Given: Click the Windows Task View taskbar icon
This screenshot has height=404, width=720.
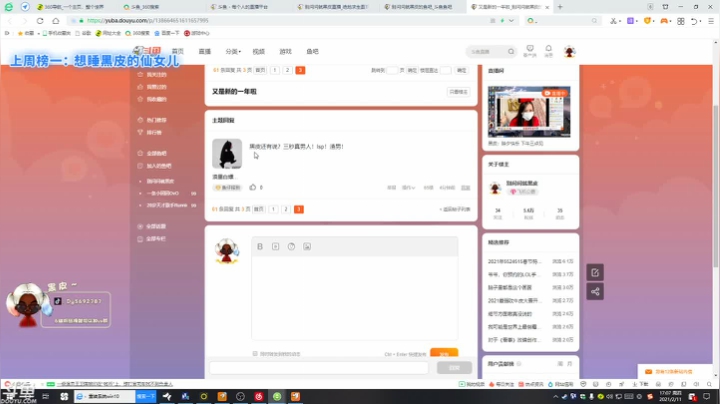Looking at the screenshot, I should pyautogui.click(x=45, y=396).
